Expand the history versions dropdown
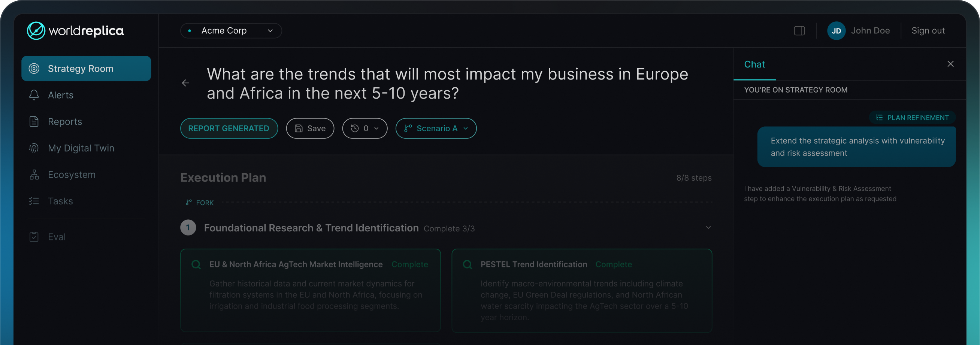Image resolution: width=980 pixels, height=345 pixels. click(x=365, y=128)
